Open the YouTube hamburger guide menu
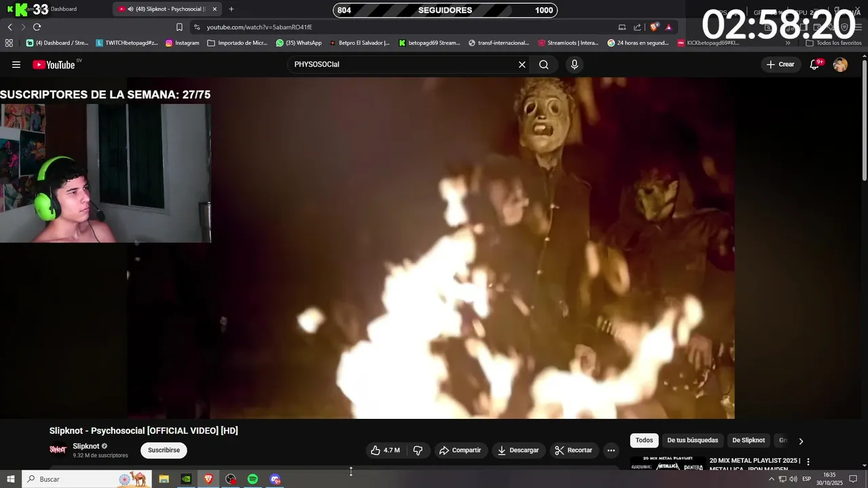The width and height of the screenshot is (868, 488). [x=16, y=64]
